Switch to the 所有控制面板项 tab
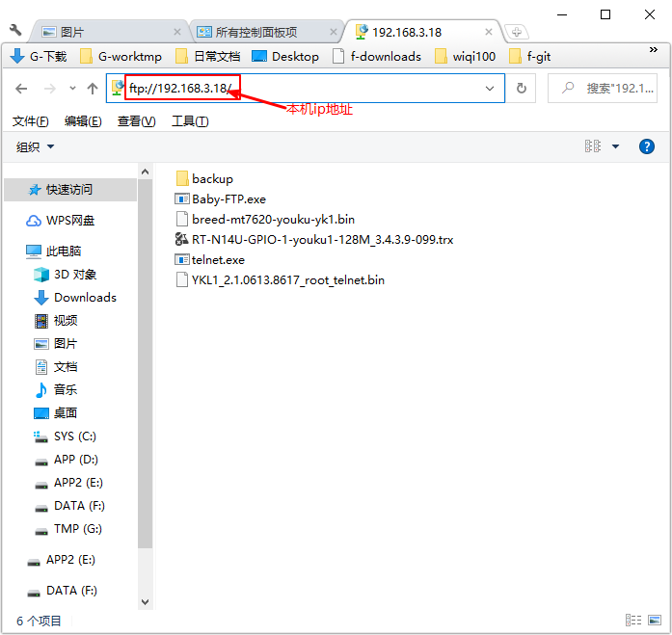 pyautogui.click(x=266, y=32)
